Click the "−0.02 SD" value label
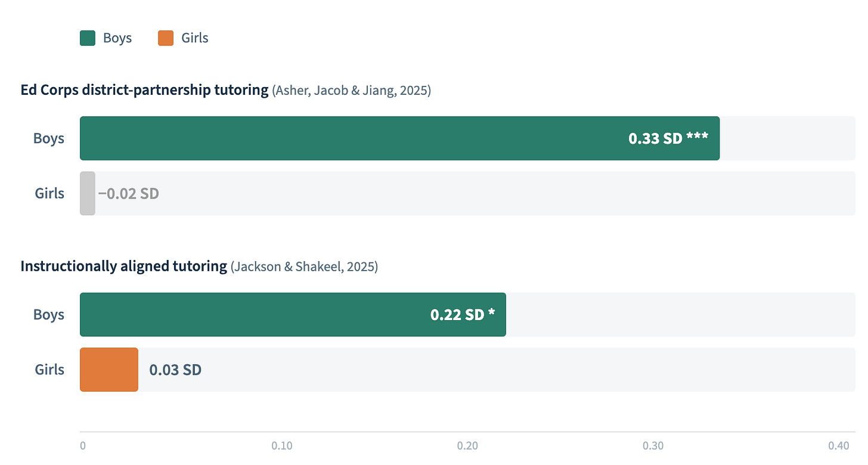The width and height of the screenshot is (868, 465). (129, 194)
